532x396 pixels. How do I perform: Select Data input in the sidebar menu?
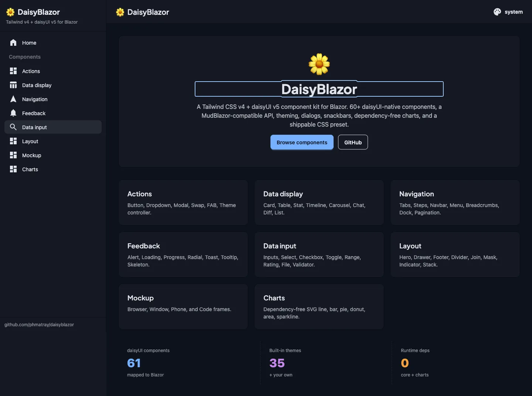[53, 127]
